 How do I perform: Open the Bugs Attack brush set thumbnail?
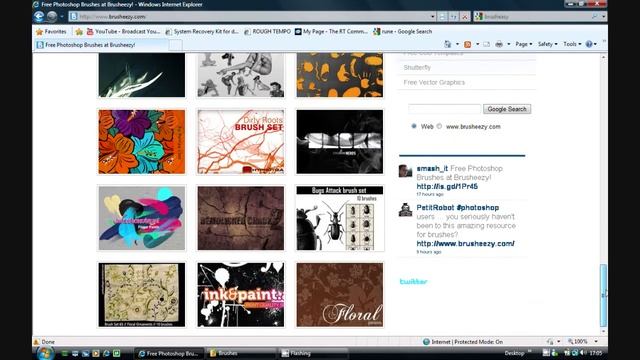[x=340, y=218]
